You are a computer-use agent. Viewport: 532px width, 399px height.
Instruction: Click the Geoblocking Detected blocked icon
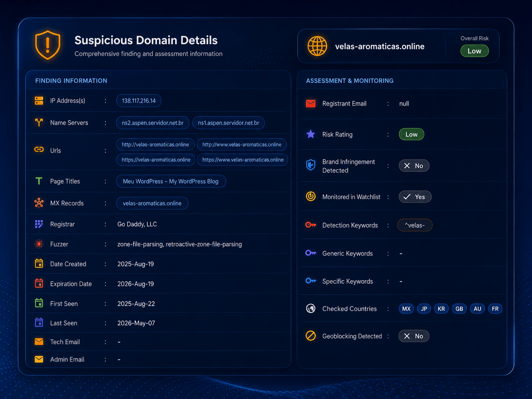click(x=311, y=336)
